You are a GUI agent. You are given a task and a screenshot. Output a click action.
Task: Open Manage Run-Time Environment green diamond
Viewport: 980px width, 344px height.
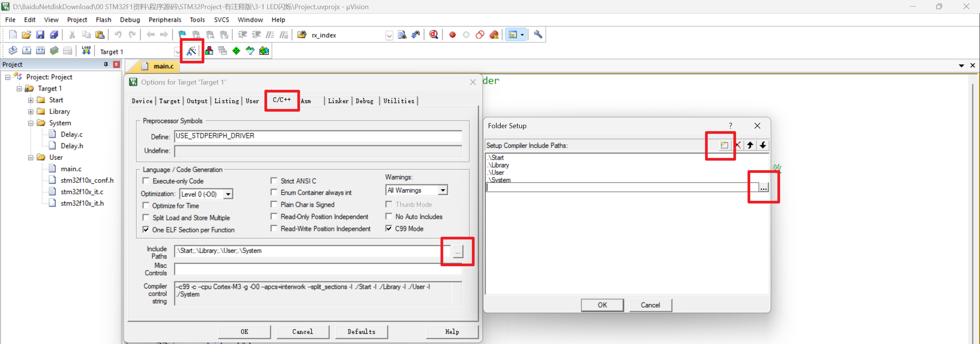(236, 51)
